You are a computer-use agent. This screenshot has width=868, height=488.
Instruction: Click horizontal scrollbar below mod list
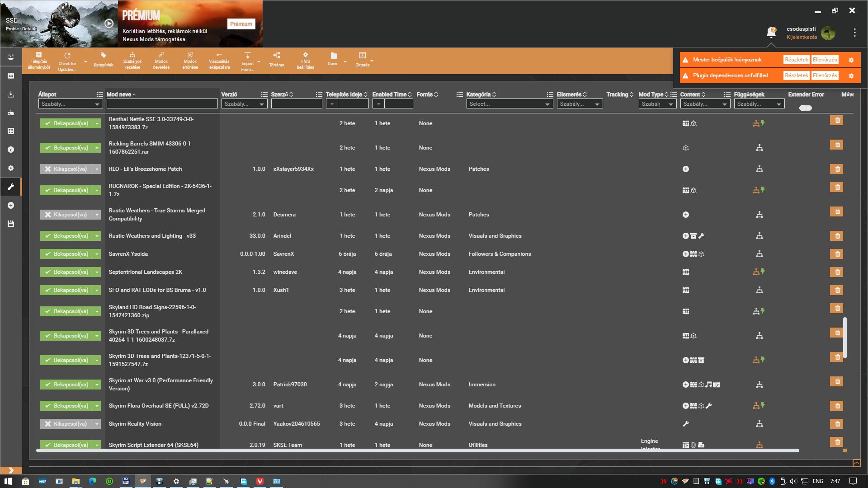point(417,450)
